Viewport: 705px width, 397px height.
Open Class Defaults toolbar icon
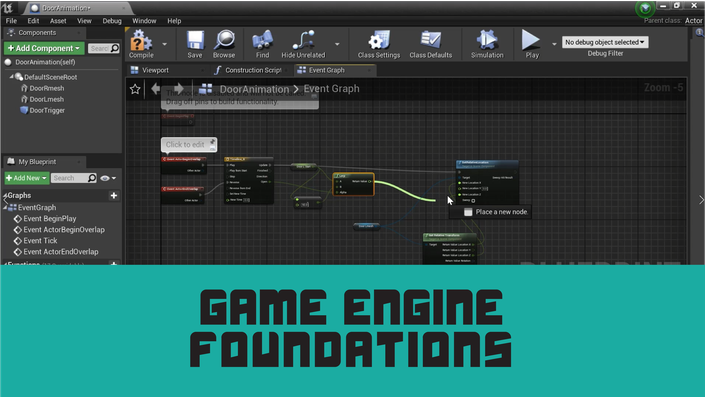click(x=431, y=40)
